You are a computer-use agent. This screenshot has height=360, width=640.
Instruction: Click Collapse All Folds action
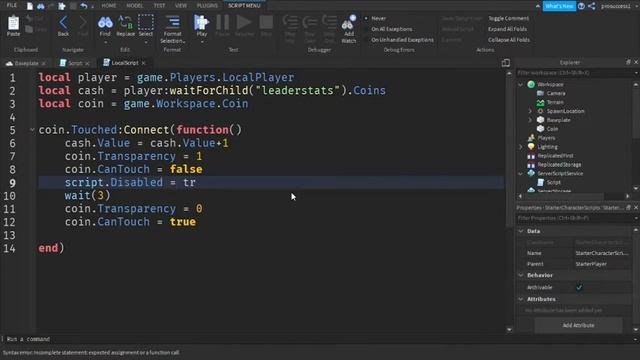tap(509, 40)
